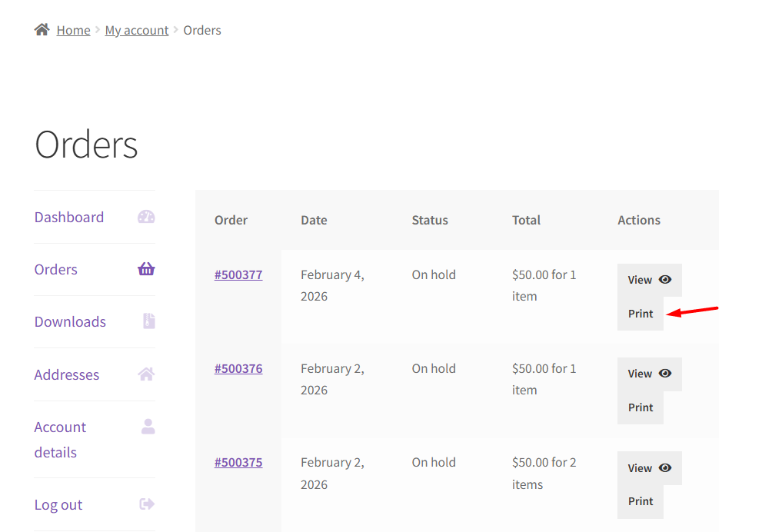Toggle visibility eye on order #500376's View button

664,373
